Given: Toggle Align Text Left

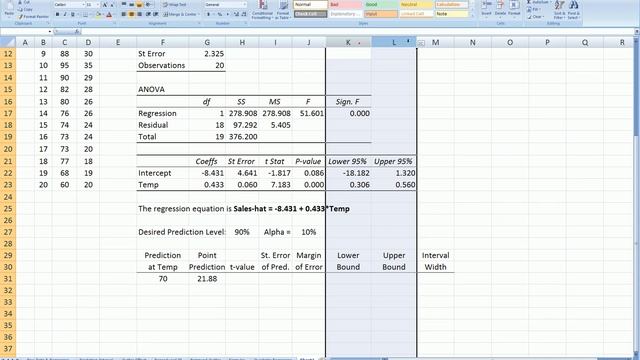Looking at the screenshot, I should pos(124,14).
